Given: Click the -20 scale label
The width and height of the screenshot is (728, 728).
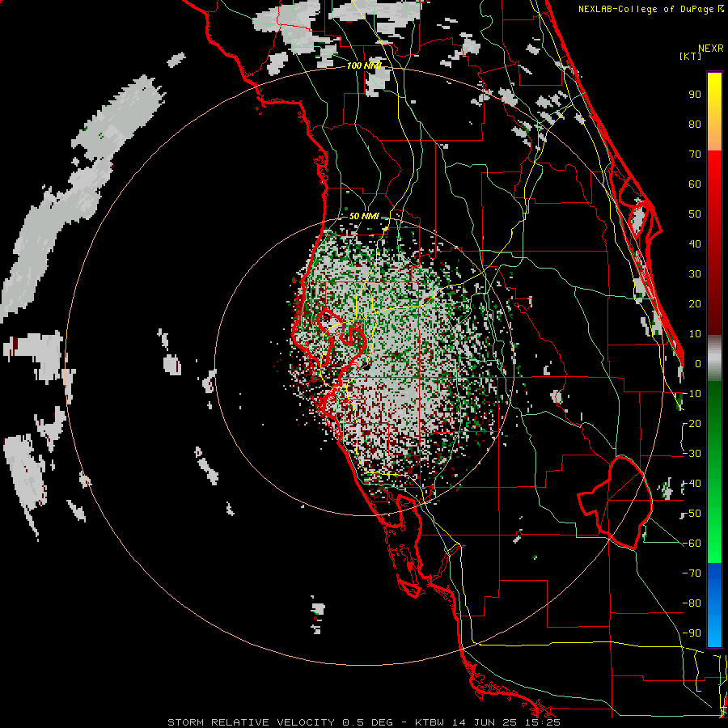Looking at the screenshot, I should point(692,423).
